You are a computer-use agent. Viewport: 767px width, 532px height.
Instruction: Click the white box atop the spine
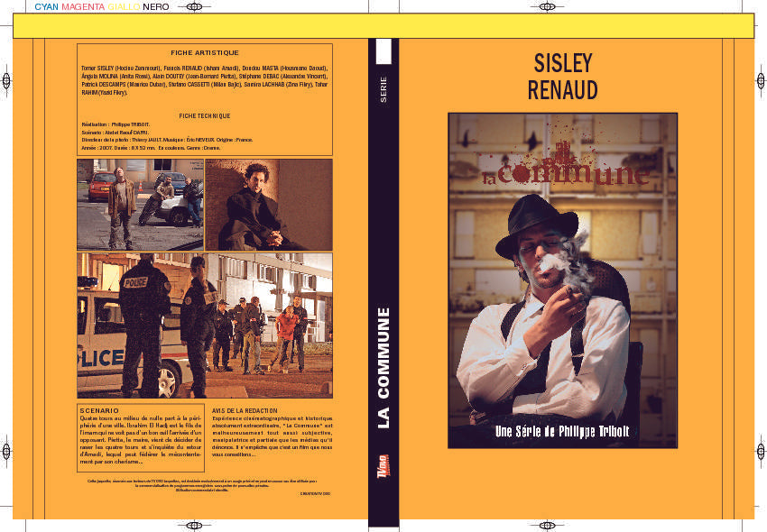tap(383, 51)
